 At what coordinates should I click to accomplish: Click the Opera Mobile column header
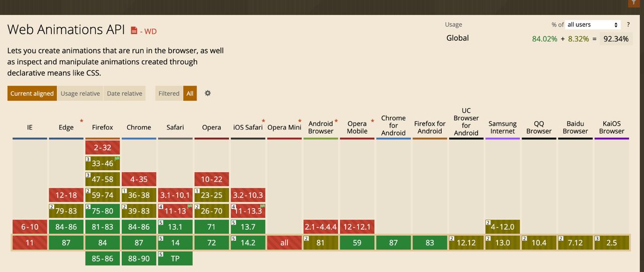(357, 127)
